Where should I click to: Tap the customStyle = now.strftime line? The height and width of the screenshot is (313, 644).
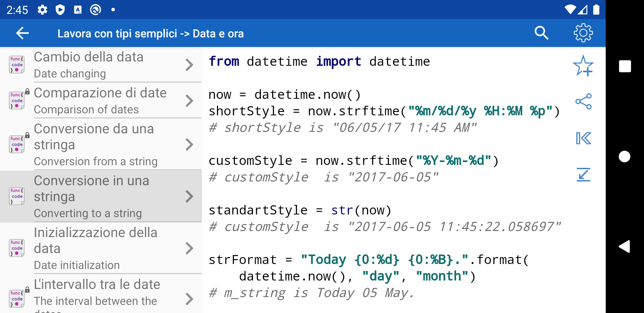point(354,161)
